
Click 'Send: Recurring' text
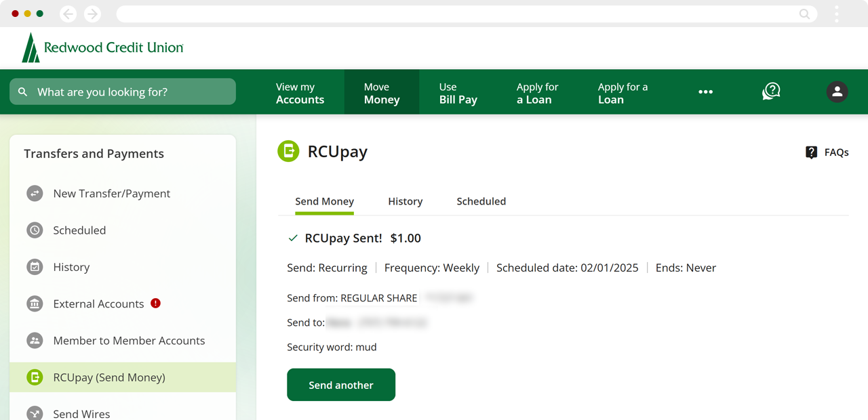[327, 268]
